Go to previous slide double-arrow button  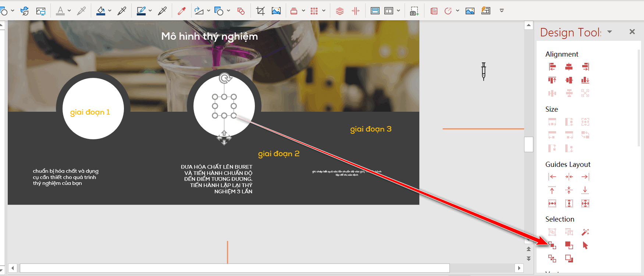(x=529, y=249)
